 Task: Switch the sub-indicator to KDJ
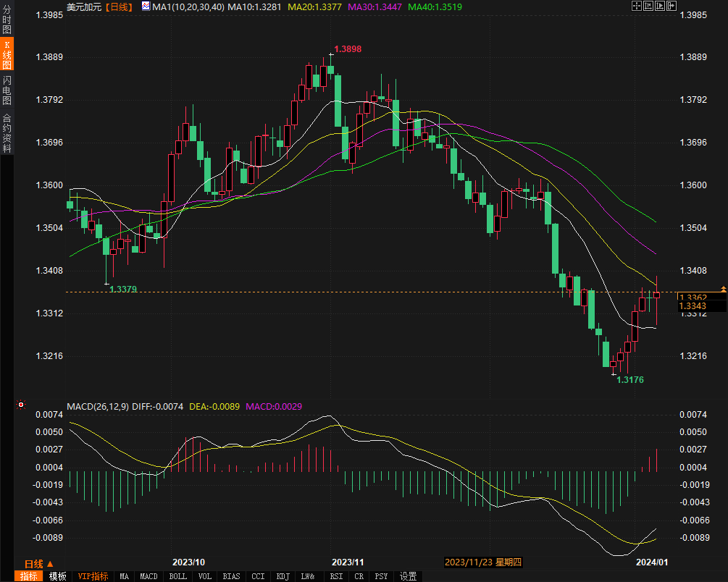pyautogui.click(x=283, y=576)
